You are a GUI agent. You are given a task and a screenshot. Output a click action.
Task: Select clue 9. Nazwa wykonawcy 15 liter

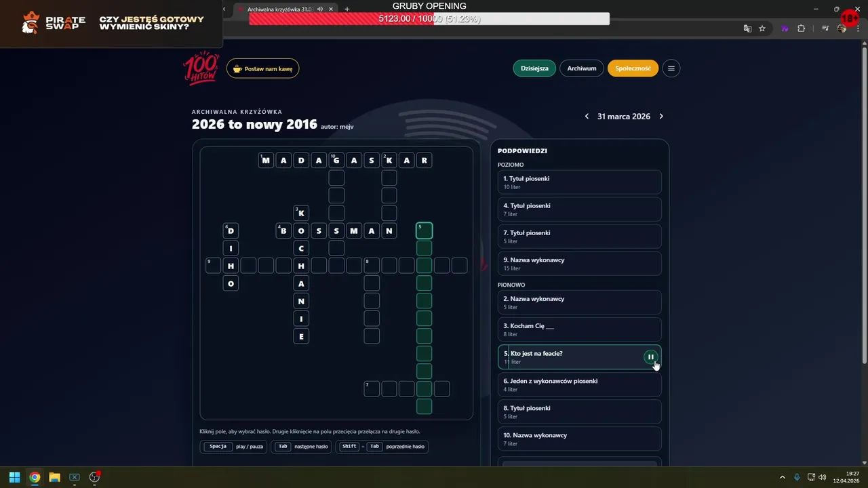click(x=580, y=264)
